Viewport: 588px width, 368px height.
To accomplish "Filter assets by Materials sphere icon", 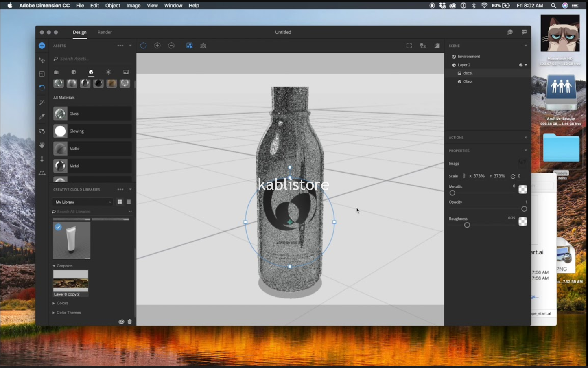I will point(91,72).
